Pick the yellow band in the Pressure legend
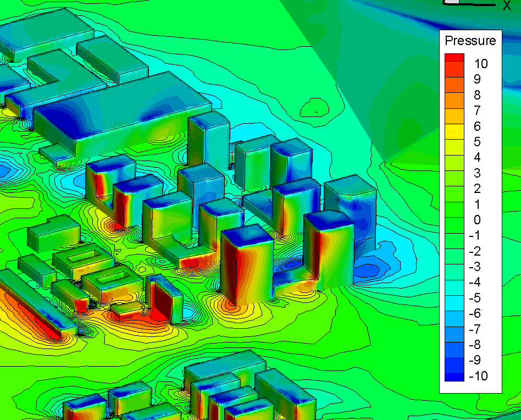 click(x=454, y=132)
